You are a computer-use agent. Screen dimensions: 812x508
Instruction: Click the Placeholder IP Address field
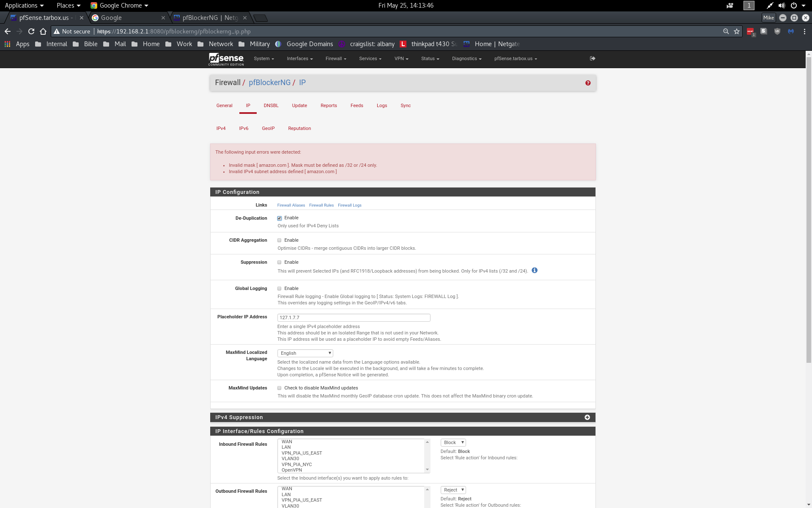(x=354, y=317)
